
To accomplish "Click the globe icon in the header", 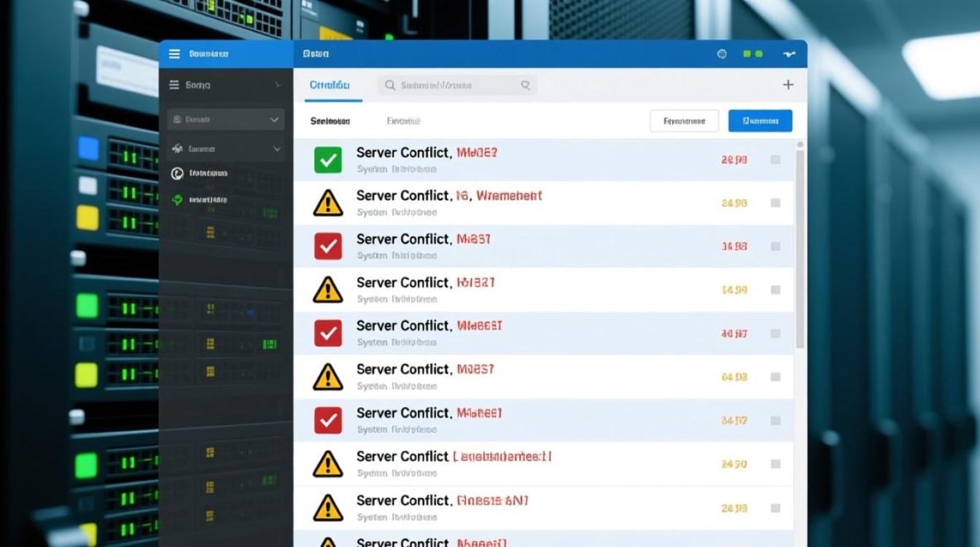I will (722, 54).
